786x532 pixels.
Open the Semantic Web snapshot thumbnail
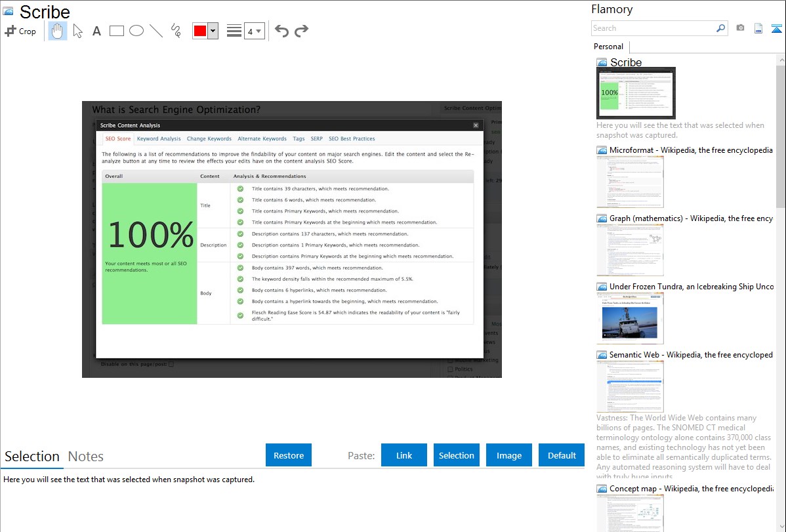(630, 386)
